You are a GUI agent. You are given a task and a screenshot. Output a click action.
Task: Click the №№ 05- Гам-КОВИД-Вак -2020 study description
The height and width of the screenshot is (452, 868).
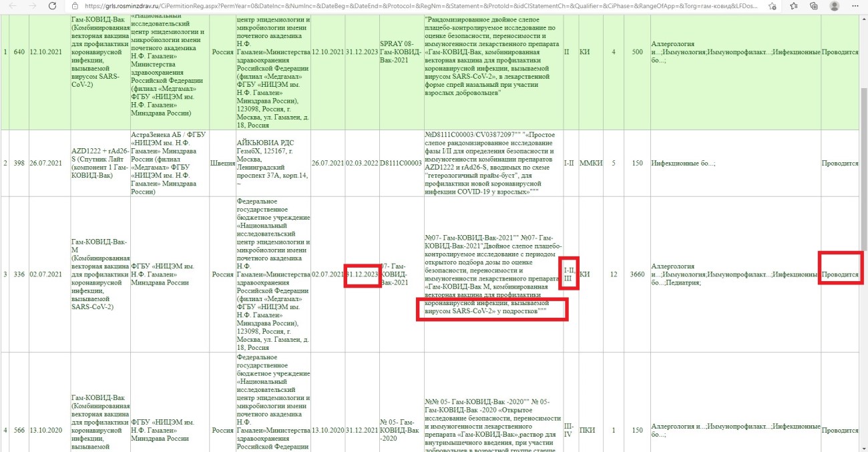493,426
